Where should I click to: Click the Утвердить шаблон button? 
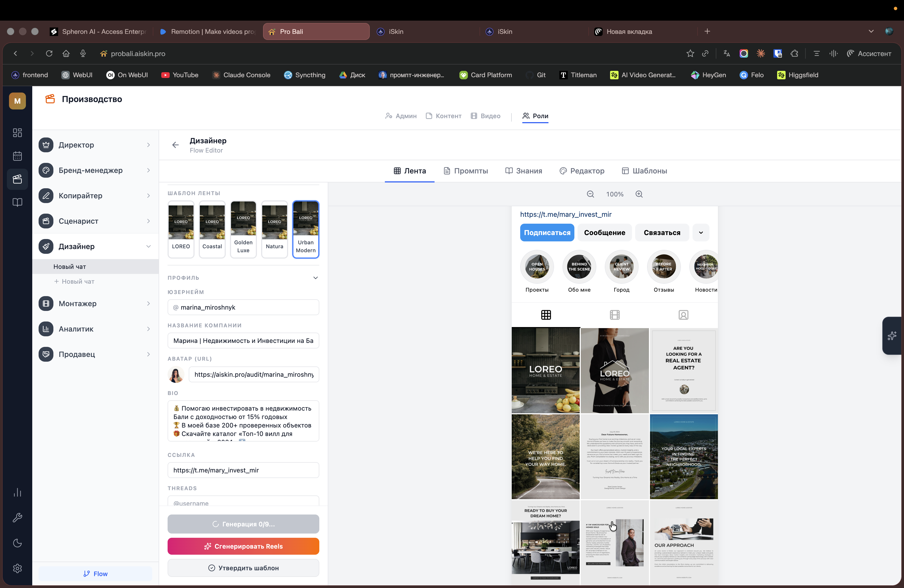(x=243, y=567)
